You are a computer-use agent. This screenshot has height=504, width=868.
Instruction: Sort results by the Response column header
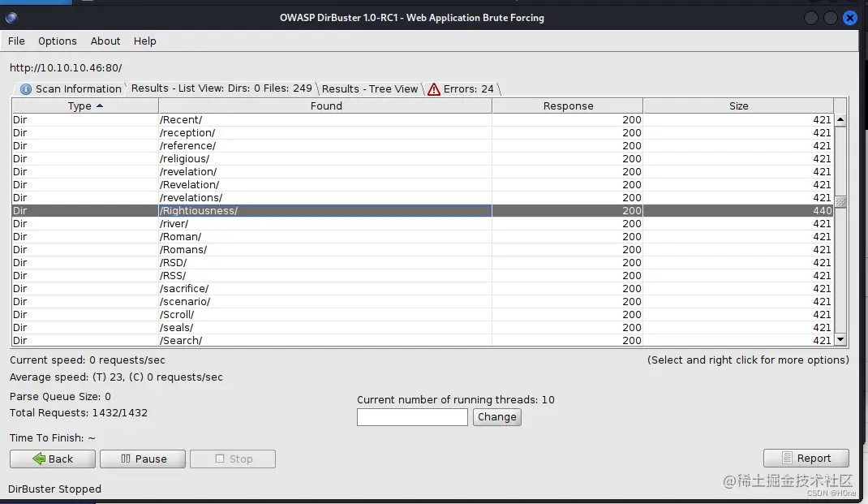click(x=567, y=106)
